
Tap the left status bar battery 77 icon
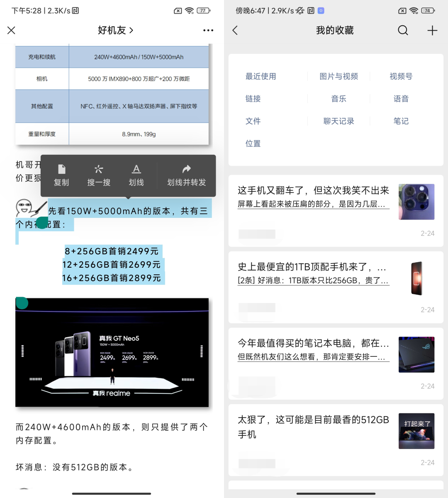203,11
